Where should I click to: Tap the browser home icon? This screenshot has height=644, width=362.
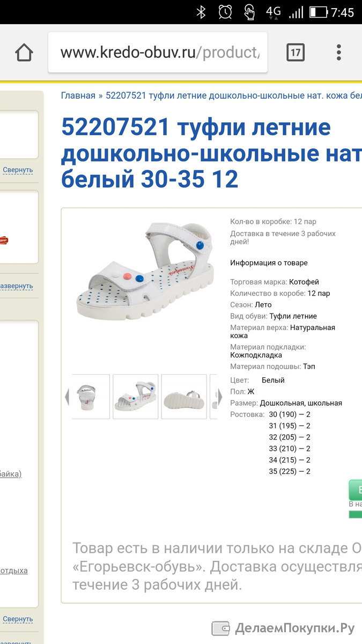click(24, 53)
